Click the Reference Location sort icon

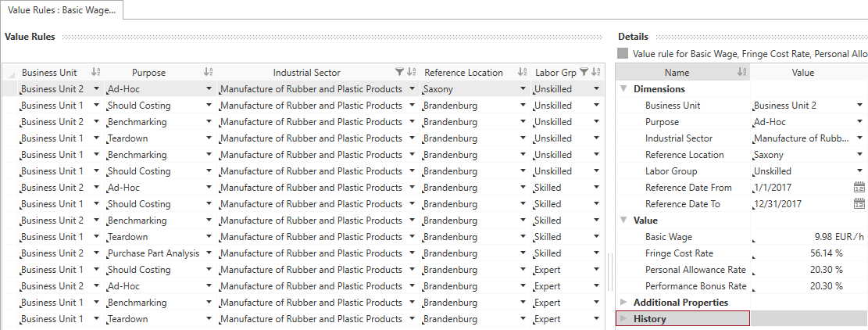[x=522, y=73]
